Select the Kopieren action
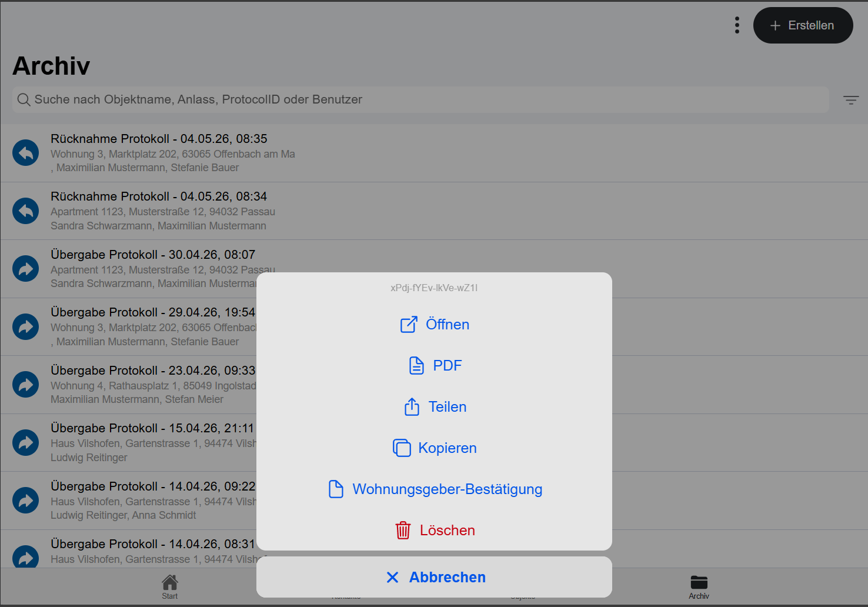 click(x=435, y=448)
